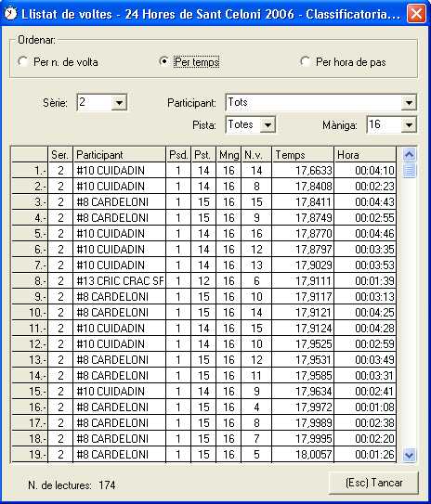Open the Pista dropdown showing Totes
The image size is (431, 504).
coord(268,124)
